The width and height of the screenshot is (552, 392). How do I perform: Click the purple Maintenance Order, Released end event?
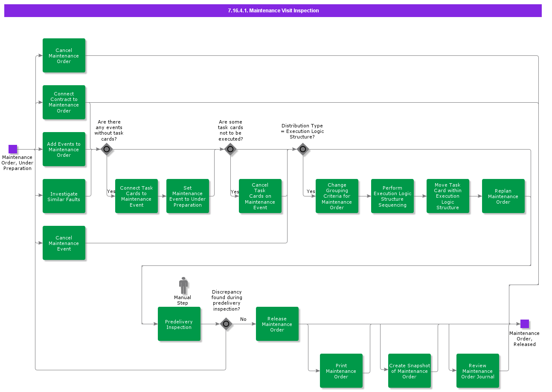pos(525,324)
